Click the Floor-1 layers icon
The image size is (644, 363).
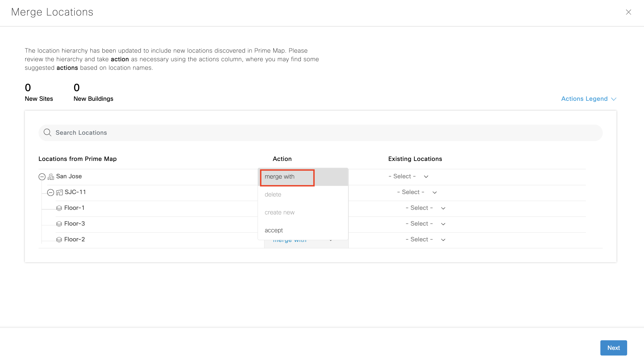[59, 208]
